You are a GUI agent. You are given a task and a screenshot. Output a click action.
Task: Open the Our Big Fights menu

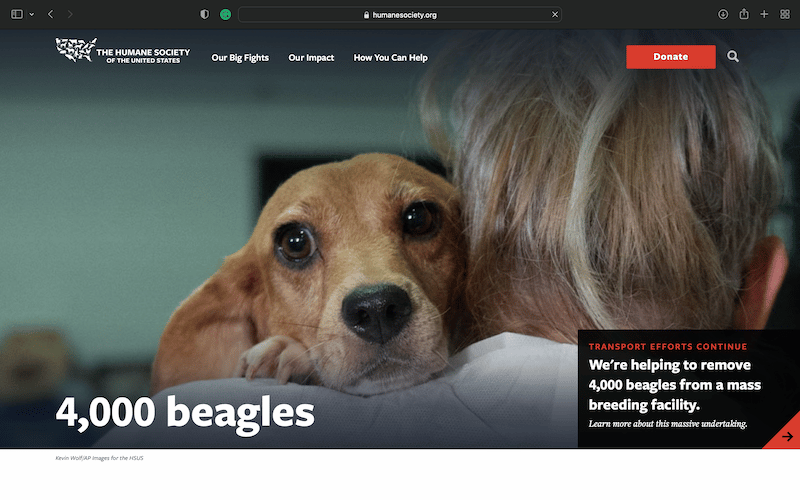tap(240, 58)
